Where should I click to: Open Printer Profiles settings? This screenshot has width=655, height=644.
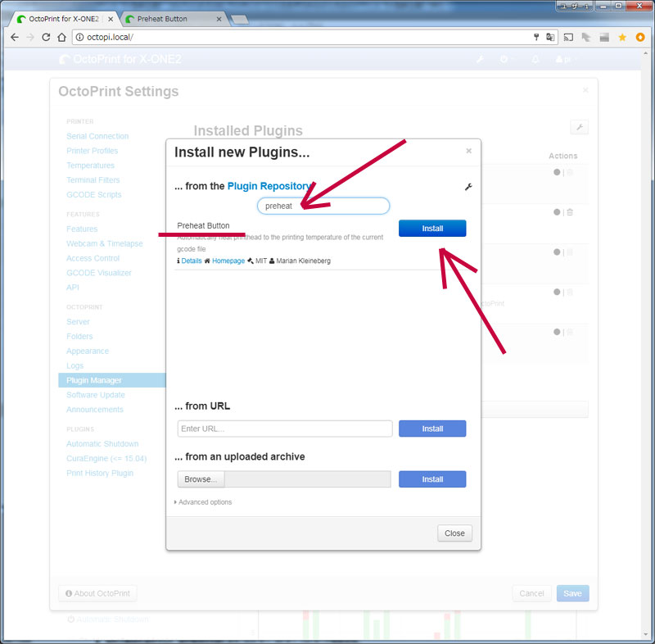click(92, 151)
